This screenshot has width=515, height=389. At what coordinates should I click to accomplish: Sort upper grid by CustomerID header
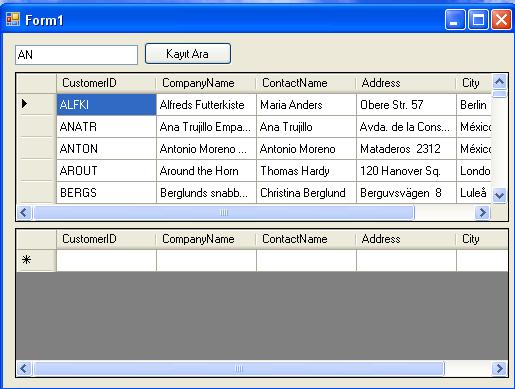pos(106,83)
